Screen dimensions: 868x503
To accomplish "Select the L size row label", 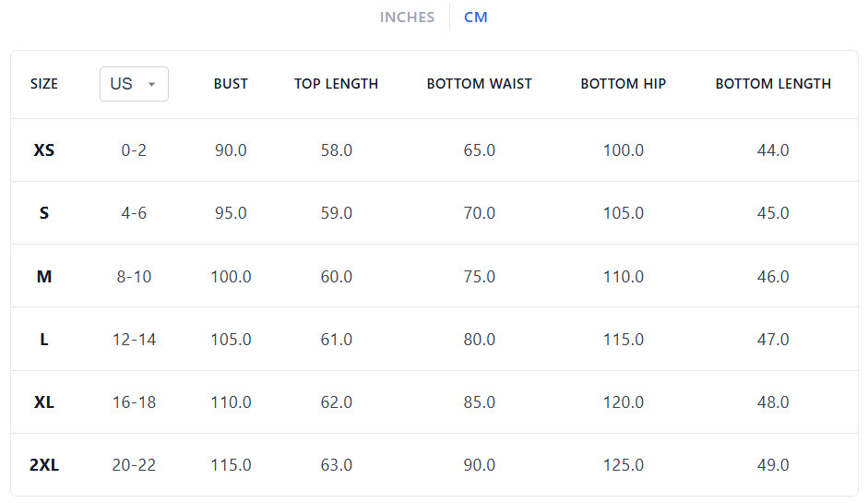I will click(44, 340).
